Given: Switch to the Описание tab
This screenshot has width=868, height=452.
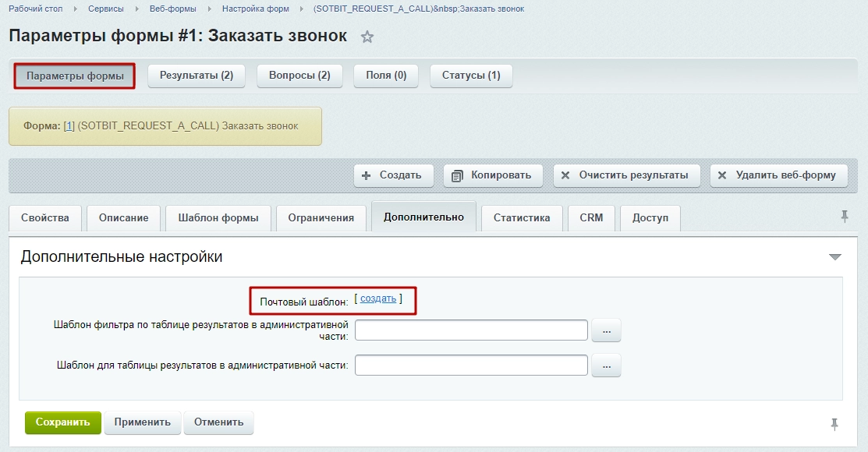Looking at the screenshot, I should [123, 218].
